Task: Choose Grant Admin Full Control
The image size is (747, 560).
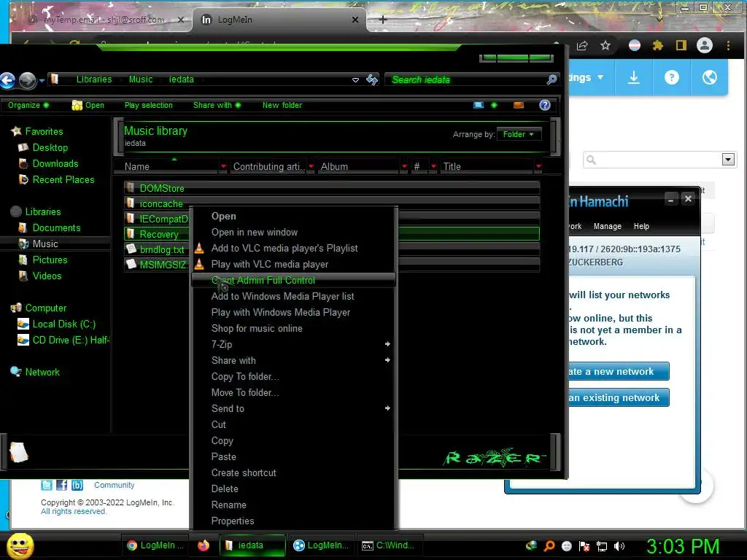Action: 293,280
